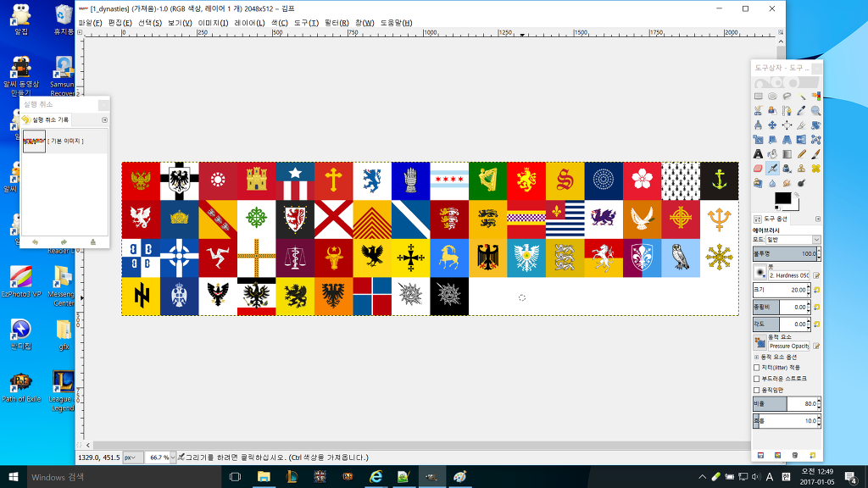This screenshot has height=488, width=868.
Task: Select the Eraser tool
Action: pos(759,169)
